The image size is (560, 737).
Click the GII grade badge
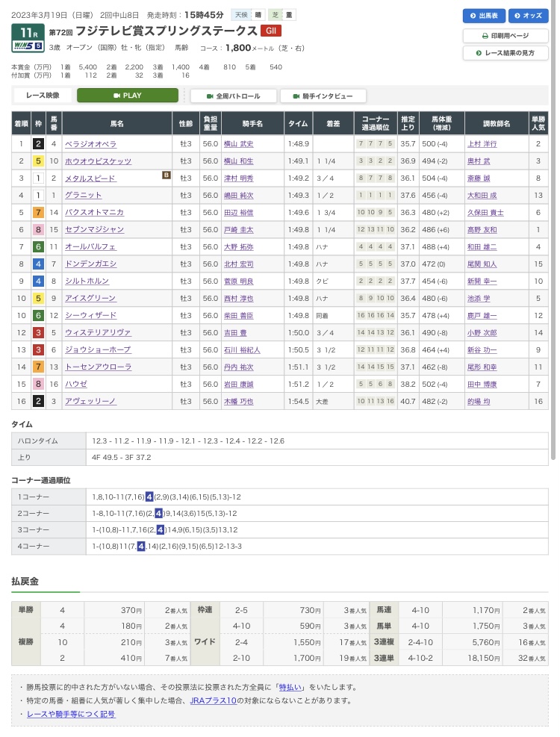pos(271,31)
